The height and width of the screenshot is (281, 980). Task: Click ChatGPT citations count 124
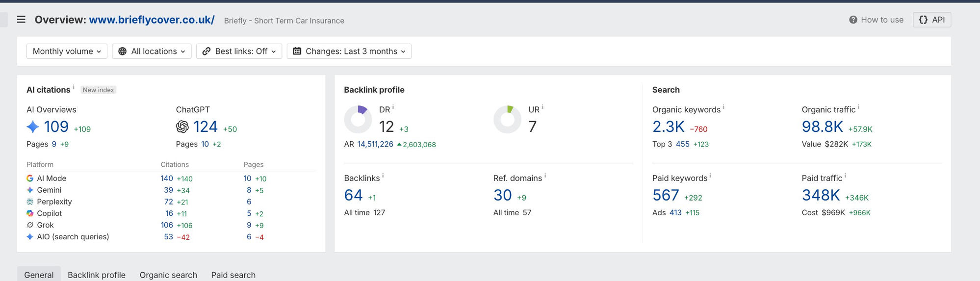pyautogui.click(x=206, y=127)
